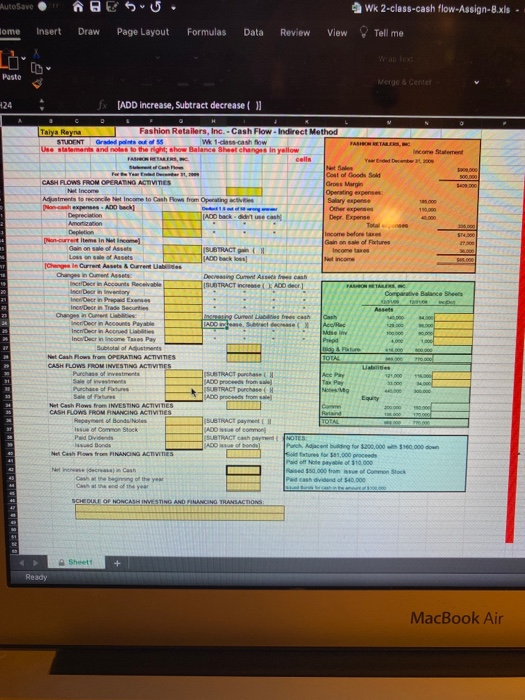Click the Paid Dividends label

tap(94, 438)
